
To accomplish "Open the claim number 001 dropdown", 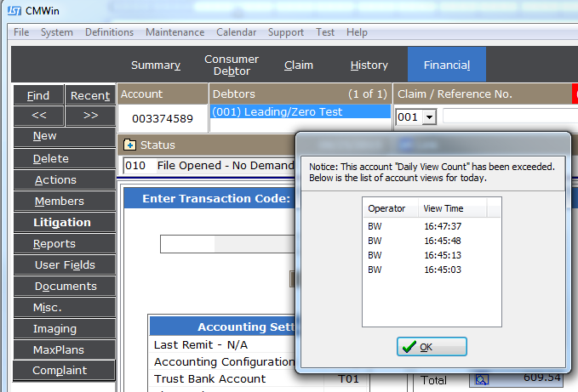I will [x=428, y=117].
